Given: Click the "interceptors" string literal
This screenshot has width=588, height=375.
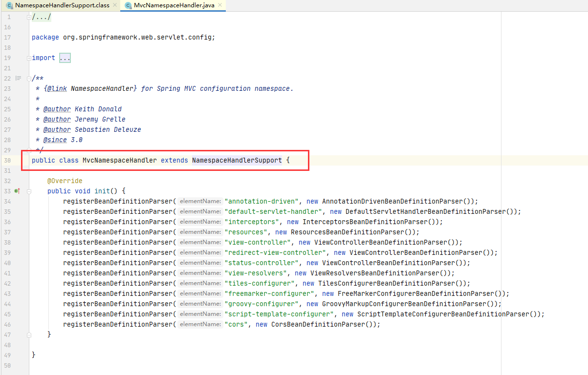Looking at the screenshot, I should [x=252, y=222].
